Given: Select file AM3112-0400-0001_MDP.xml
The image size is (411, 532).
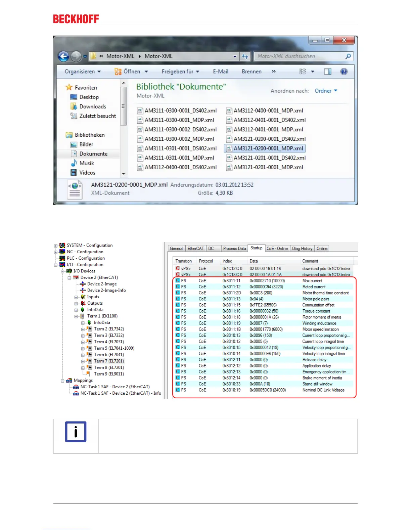Looking at the screenshot, I should point(265,110).
